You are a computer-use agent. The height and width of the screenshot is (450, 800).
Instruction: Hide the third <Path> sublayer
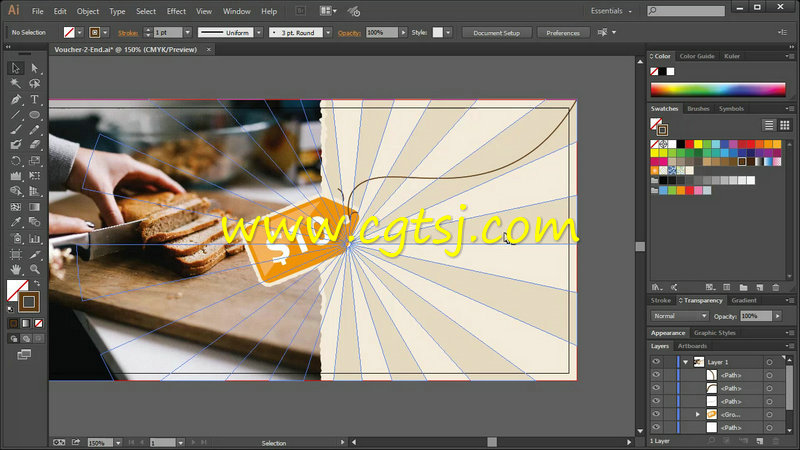(656, 402)
